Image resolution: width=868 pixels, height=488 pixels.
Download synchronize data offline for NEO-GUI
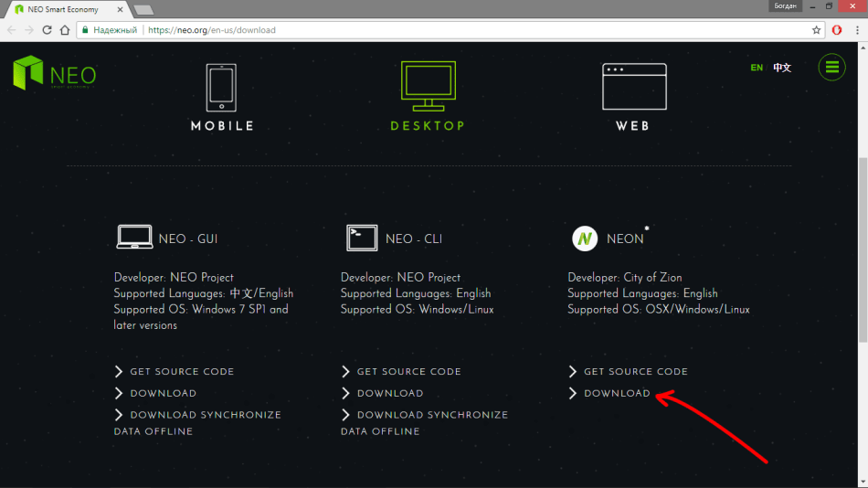(197, 422)
